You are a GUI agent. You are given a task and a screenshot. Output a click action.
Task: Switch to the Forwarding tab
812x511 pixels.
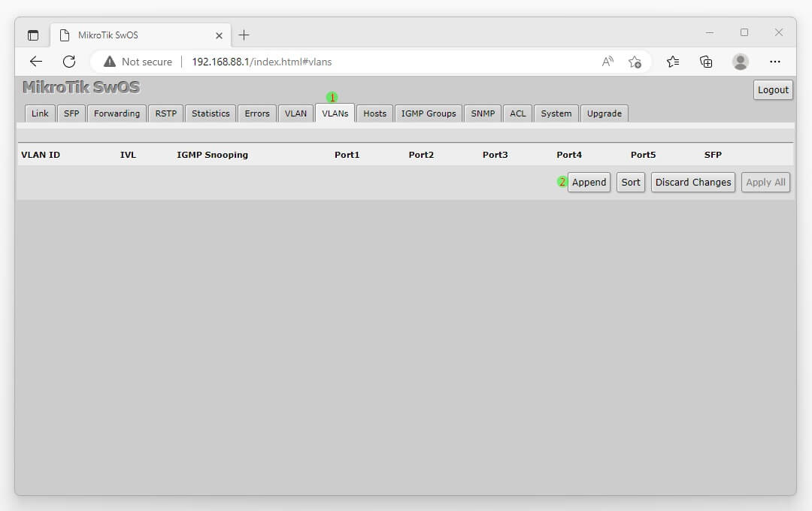pos(117,113)
